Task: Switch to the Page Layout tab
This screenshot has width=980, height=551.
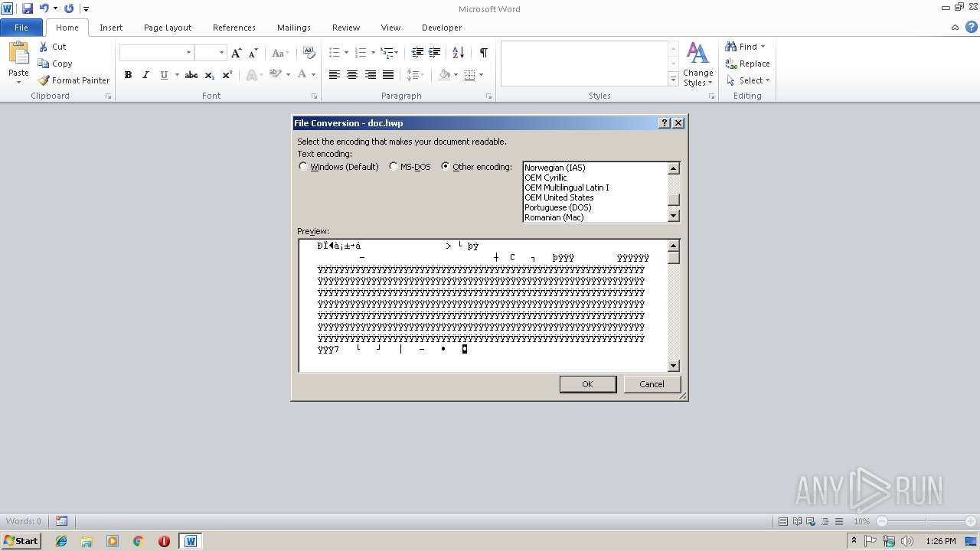Action: pos(168,28)
